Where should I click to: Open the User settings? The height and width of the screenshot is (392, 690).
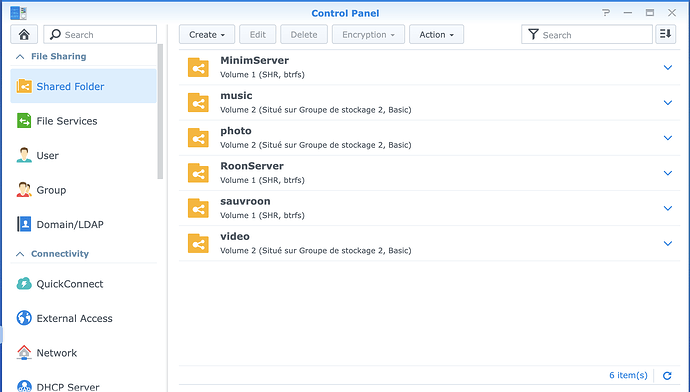pos(83,155)
